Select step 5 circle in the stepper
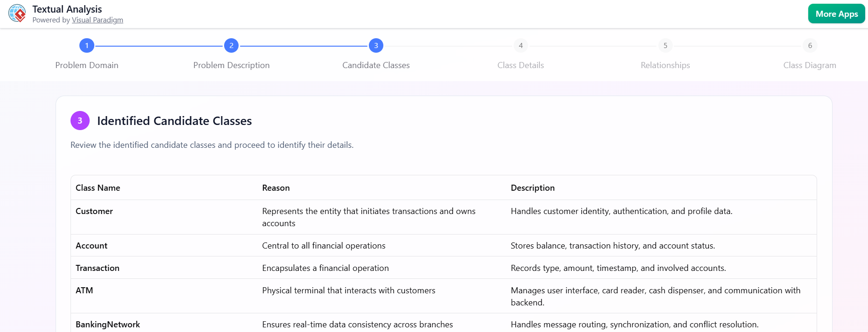This screenshot has width=868, height=332. point(665,46)
